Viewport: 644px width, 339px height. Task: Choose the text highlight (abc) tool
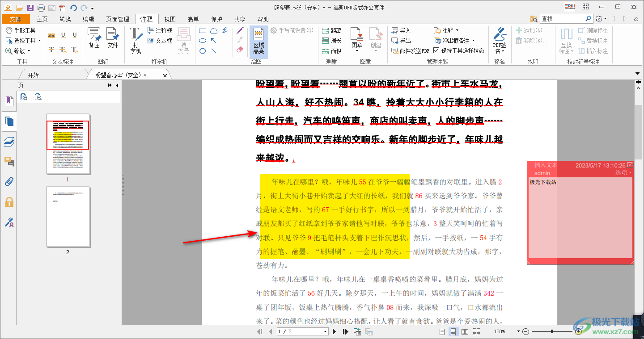(51, 35)
